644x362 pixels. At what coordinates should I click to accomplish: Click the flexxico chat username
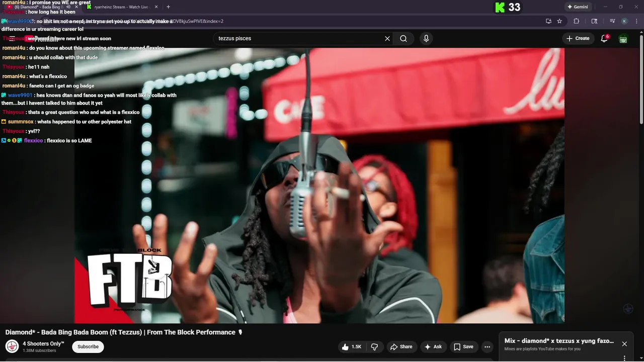coord(34,141)
